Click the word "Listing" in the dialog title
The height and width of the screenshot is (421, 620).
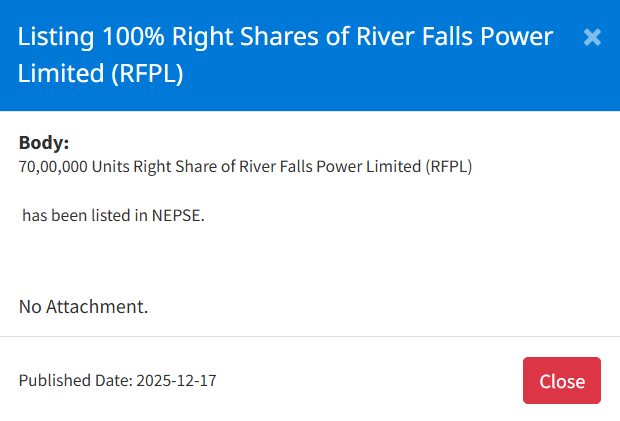56,38
